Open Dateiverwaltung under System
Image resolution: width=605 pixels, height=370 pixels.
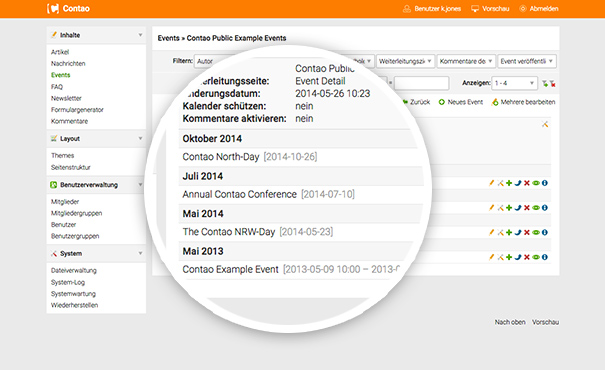[74, 270]
